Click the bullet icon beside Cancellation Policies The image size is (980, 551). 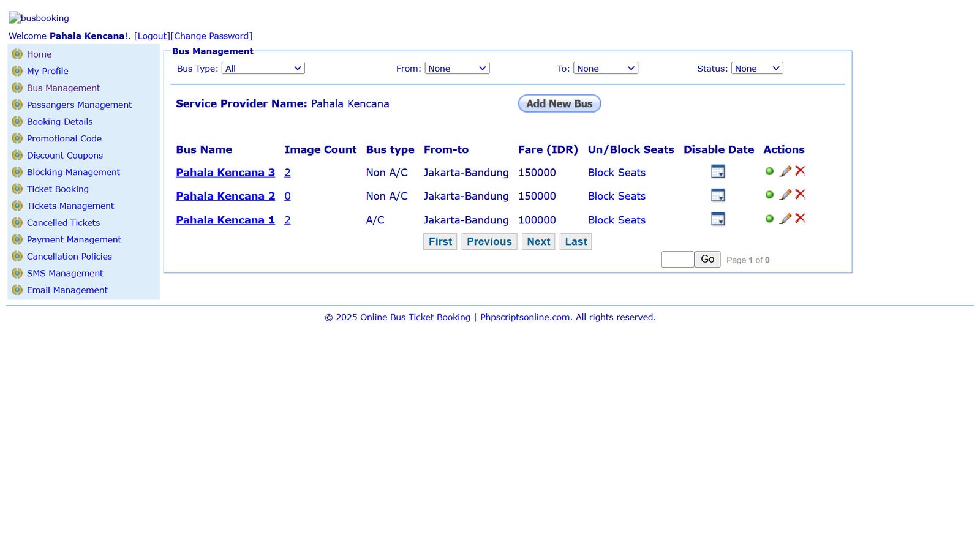(17, 256)
